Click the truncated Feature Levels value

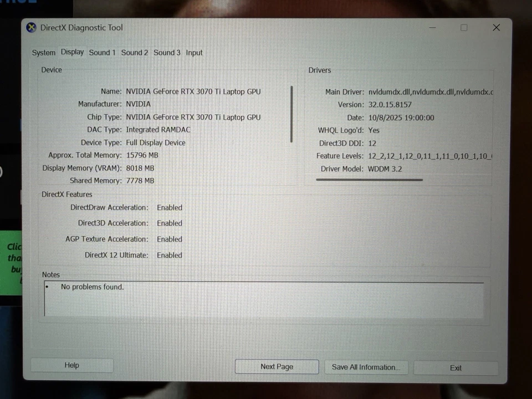[431, 156]
